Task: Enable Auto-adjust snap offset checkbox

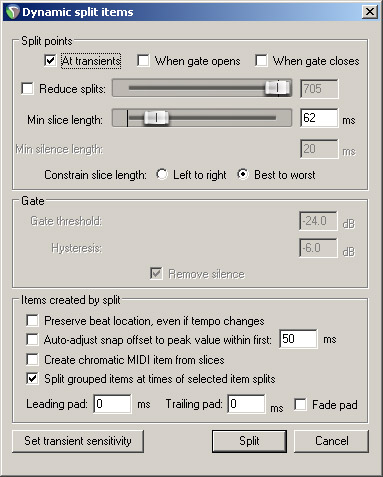Action: coord(32,340)
